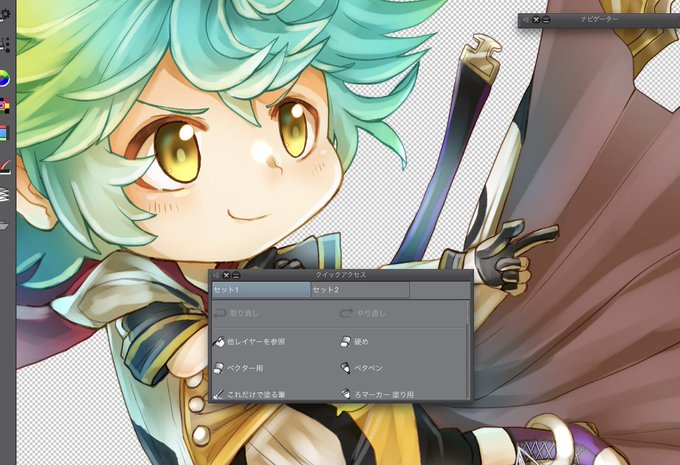Image resolution: width=680 pixels, height=465 pixels.
Task: Click the 取り消し undo button
Action: coord(236,313)
